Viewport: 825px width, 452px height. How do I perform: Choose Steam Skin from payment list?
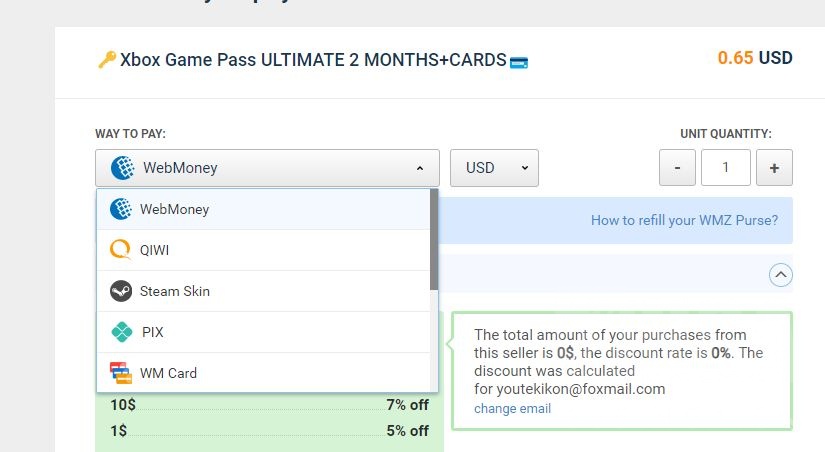point(175,291)
